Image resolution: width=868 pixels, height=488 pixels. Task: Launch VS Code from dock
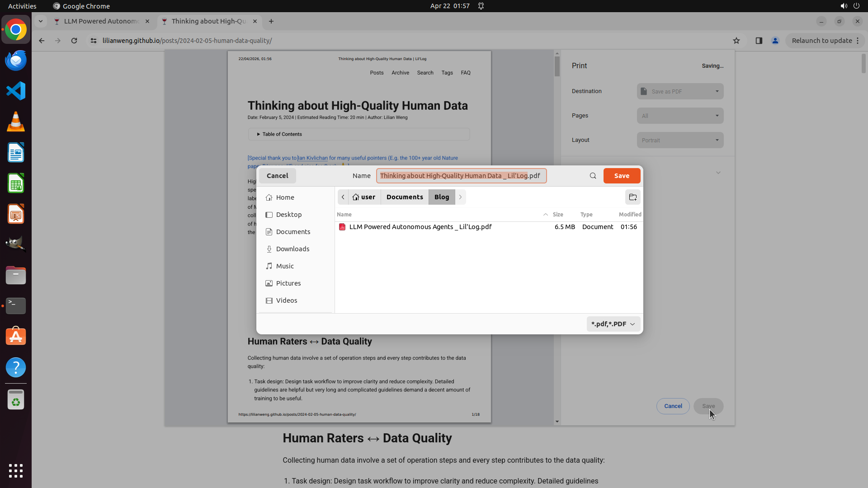click(16, 91)
